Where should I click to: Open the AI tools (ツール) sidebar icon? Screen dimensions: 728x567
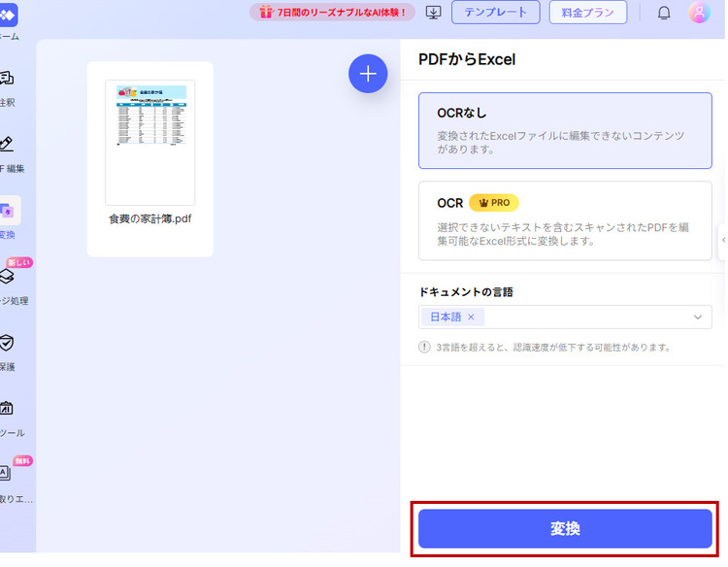(7, 408)
